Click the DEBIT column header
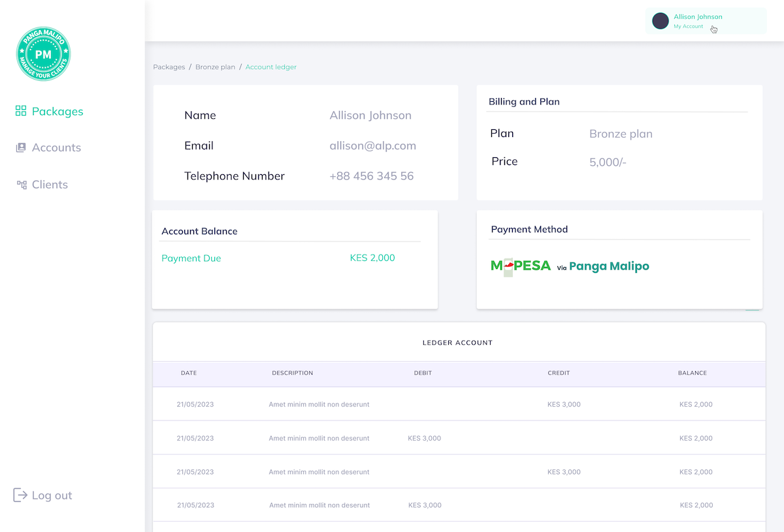This screenshot has height=532, width=784. click(423, 373)
